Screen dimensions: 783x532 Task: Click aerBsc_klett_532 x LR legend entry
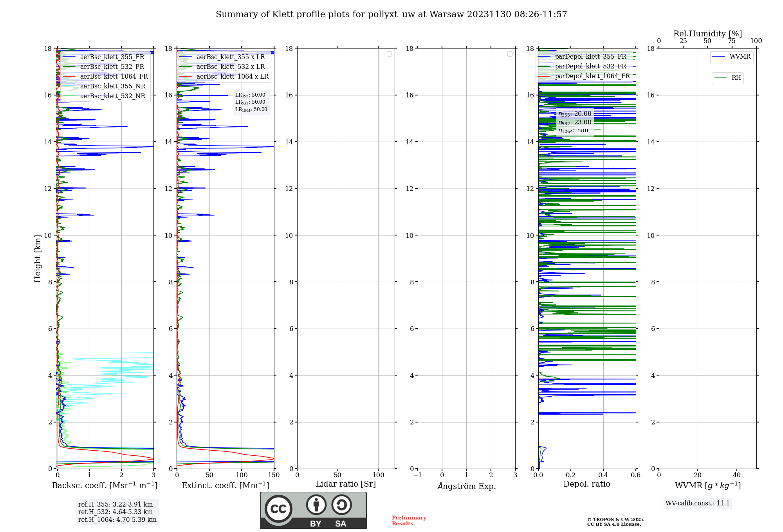tap(231, 67)
